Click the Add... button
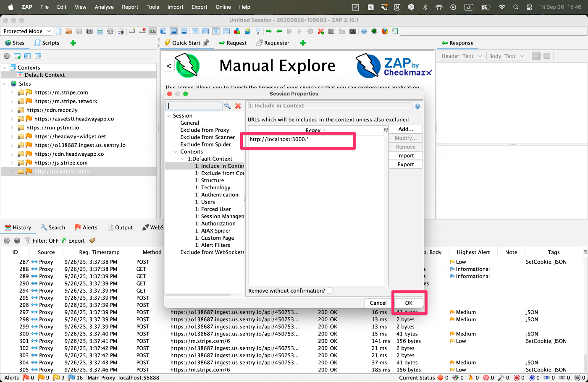The height and width of the screenshot is (382, 588). click(x=406, y=129)
